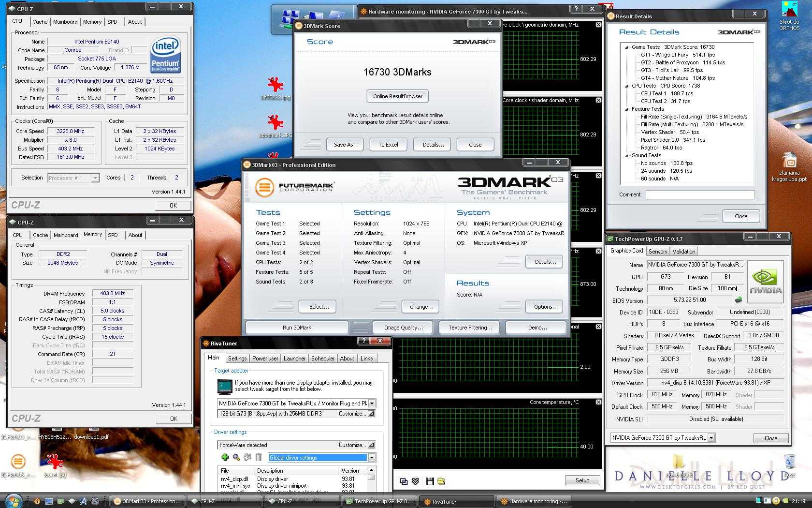
Task: Open SPD tab in bottom CPU-Z window
Action: (113, 235)
